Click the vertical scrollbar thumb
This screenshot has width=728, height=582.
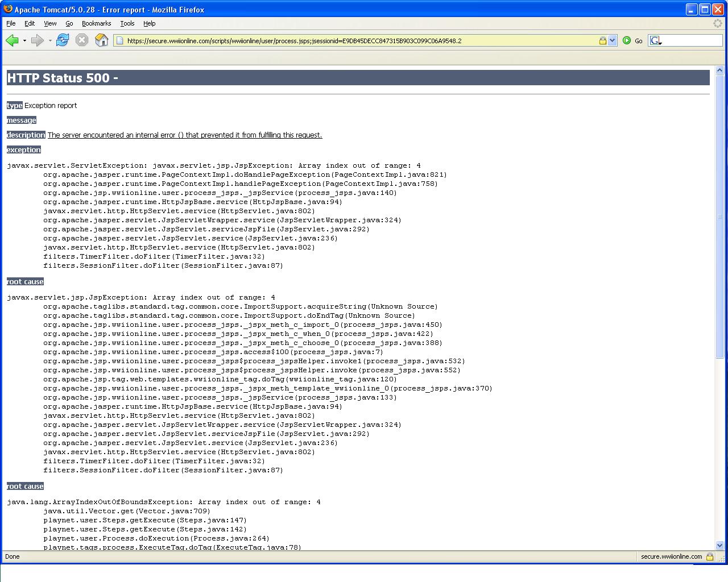click(x=719, y=217)
